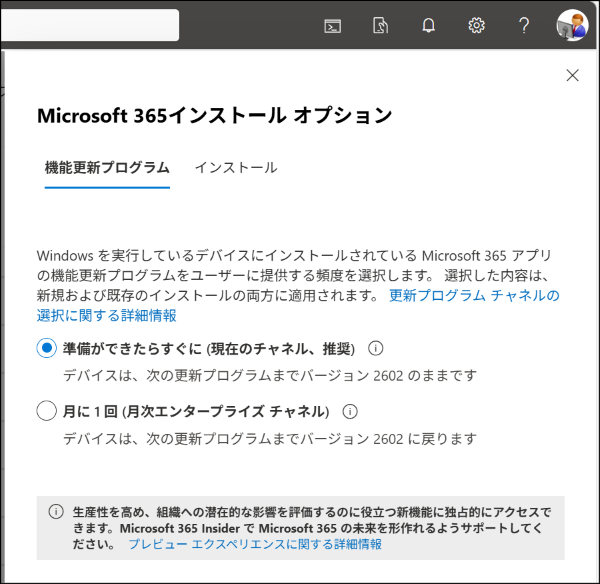Open the account avatar menu
Screen dimensions: 600x584
(572, 25)
